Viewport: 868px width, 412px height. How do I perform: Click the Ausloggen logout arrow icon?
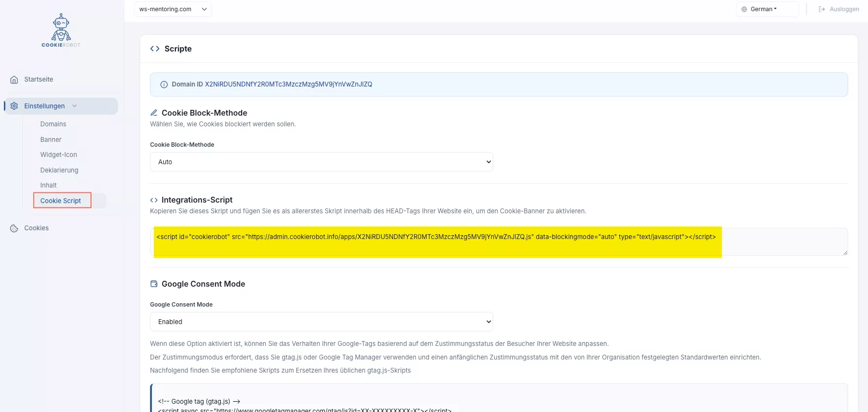coord(822,9)
